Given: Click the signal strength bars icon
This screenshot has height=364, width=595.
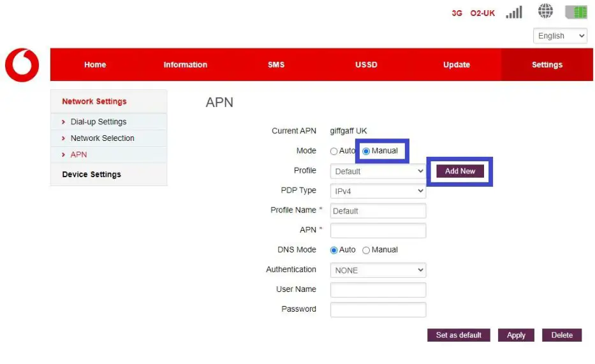Looking at the screenshot, I should coord(513,12).
